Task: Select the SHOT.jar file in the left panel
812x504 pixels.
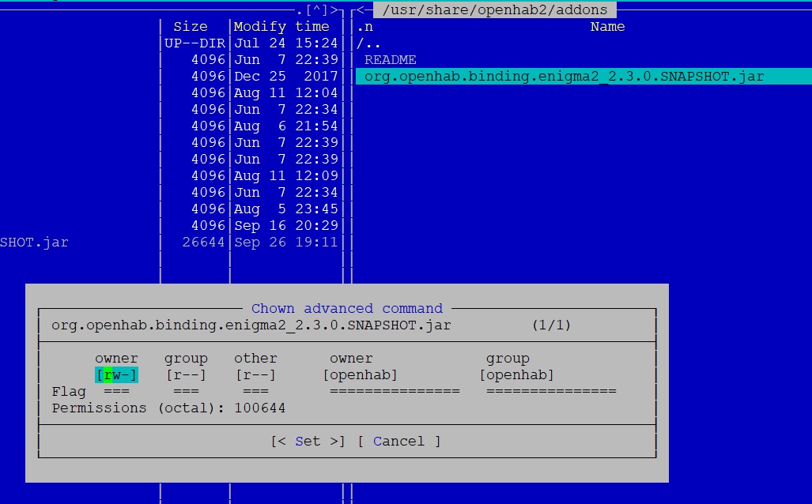Action: 34,243
